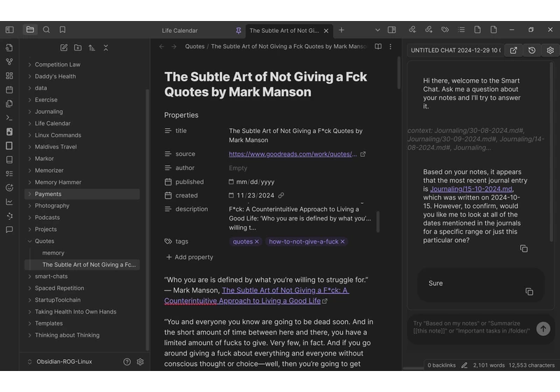Image resolution: width=560 pixels, height=392 pixels.
Task: Close The Subtle Art tab
Action: tap(326, 31)
